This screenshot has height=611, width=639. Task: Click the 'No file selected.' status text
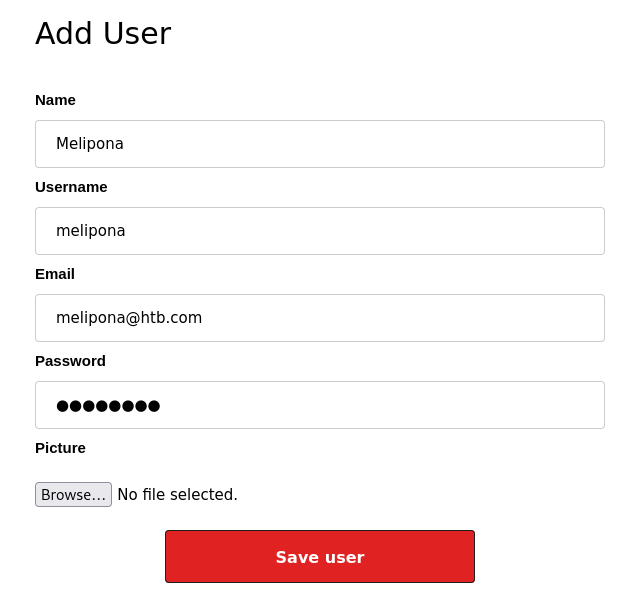[x=177, y=494]
